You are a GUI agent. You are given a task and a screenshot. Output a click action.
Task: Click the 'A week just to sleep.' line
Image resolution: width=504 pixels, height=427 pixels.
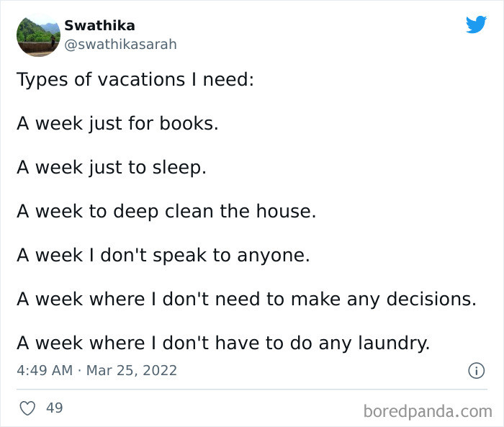click(112, 168)
